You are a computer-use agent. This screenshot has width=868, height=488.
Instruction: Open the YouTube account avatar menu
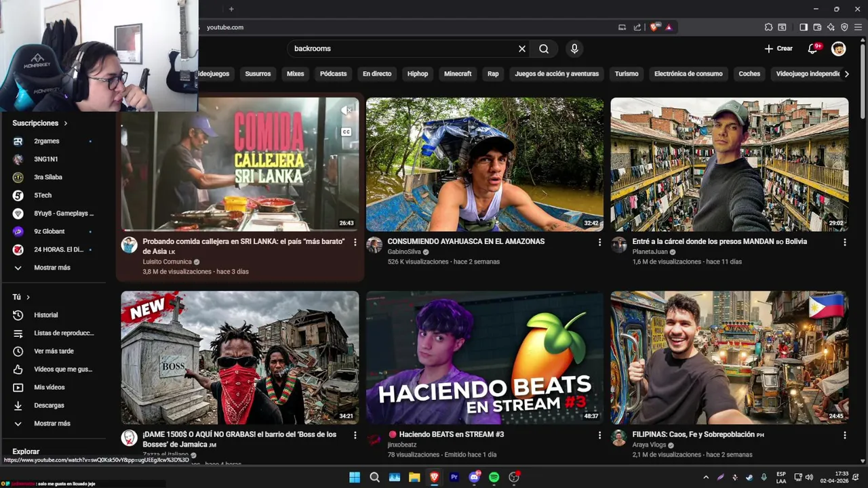coord(839,49)
